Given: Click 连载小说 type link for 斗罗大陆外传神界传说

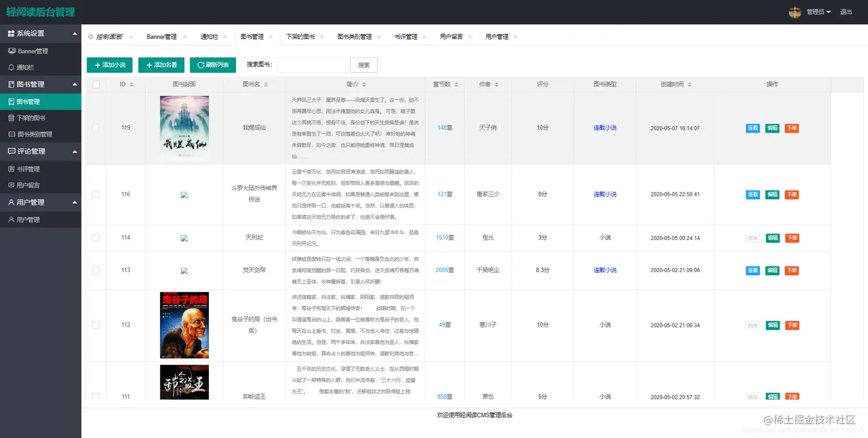Looking at the screenshot, I should [x=605, y=195].
